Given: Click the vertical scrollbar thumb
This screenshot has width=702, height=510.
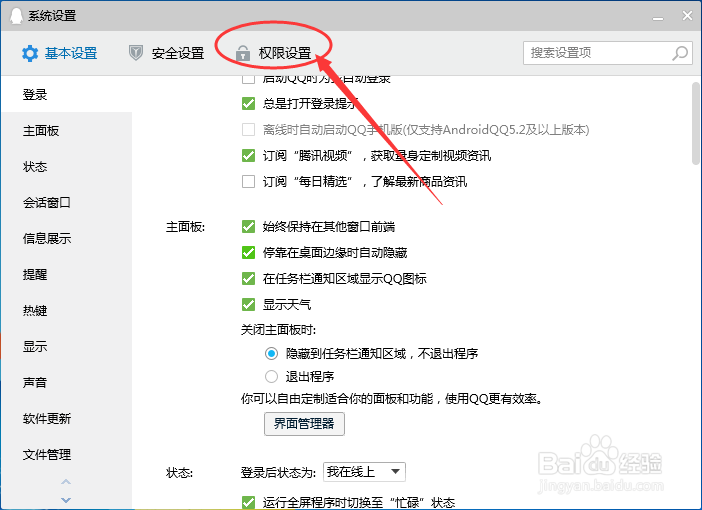Looking at the screenshot, I should coord(696,123).
